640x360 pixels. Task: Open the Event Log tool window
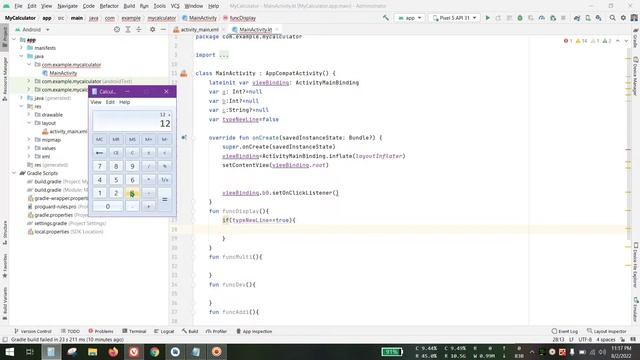[565, 331]
